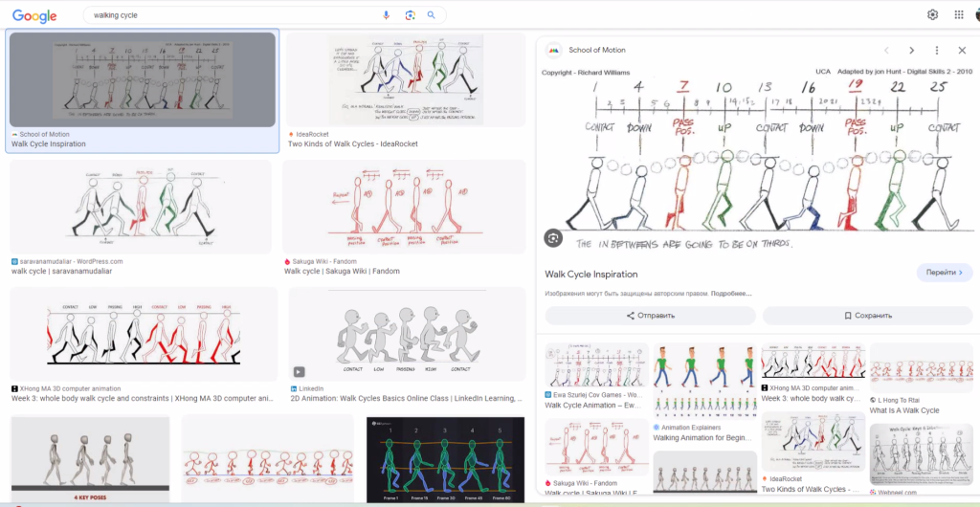Select School of Motion walk cycle thumbnail
Viewport: 980px width, 507px height.
143,79
